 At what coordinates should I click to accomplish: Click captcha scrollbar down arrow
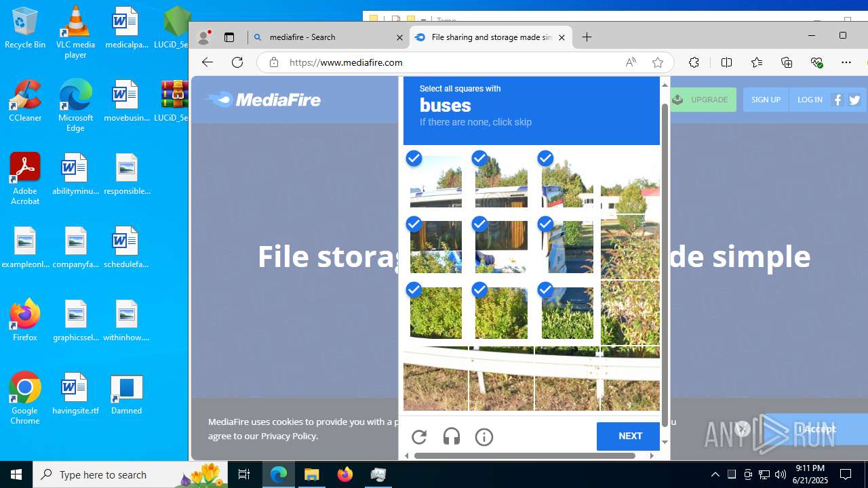coord(665,442)
